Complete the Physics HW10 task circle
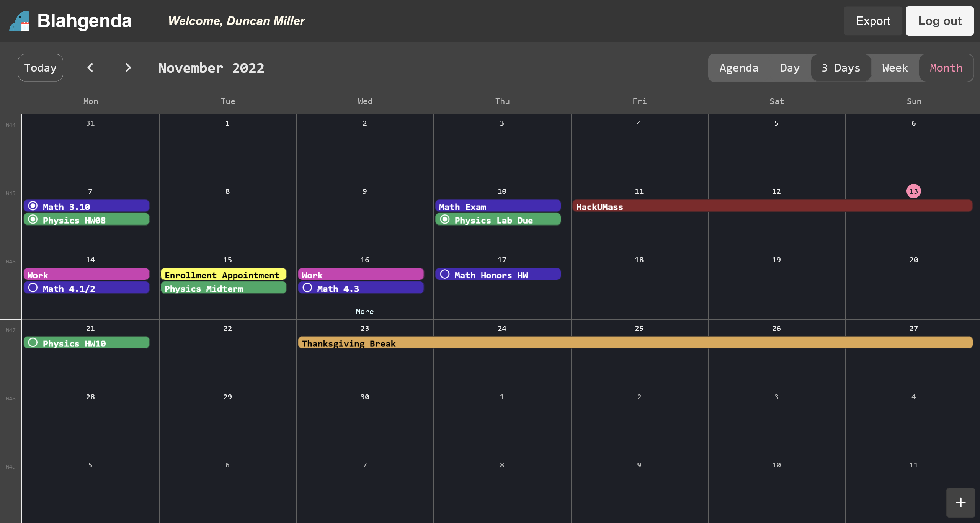This screenshot has height=523, width=980. click(x=33, y=343)
